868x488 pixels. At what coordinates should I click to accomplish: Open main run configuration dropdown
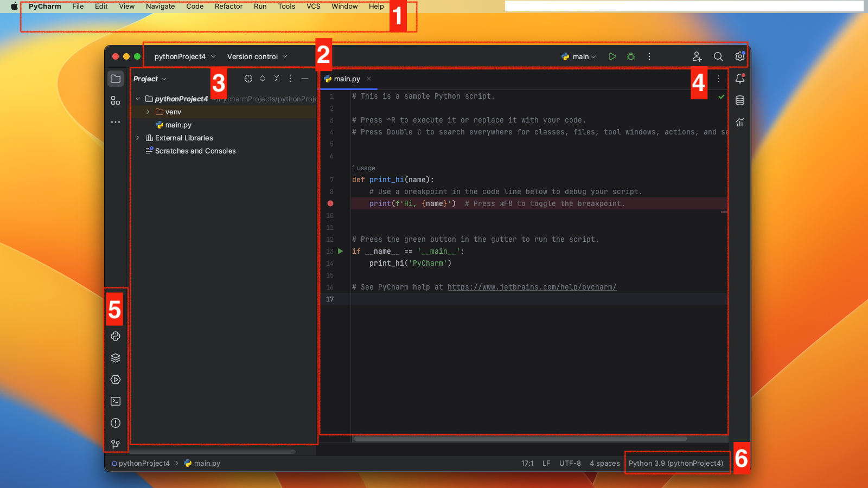[x=579, y=56]
